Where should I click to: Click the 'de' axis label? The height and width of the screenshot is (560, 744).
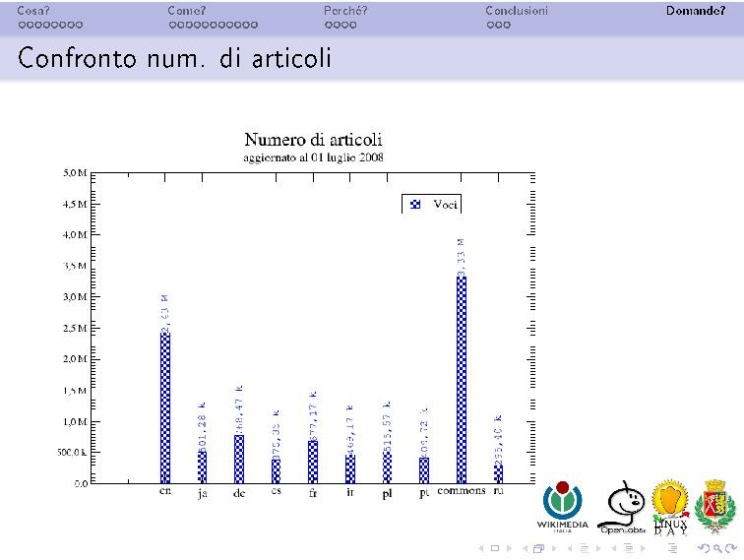(x=239, y=493)
